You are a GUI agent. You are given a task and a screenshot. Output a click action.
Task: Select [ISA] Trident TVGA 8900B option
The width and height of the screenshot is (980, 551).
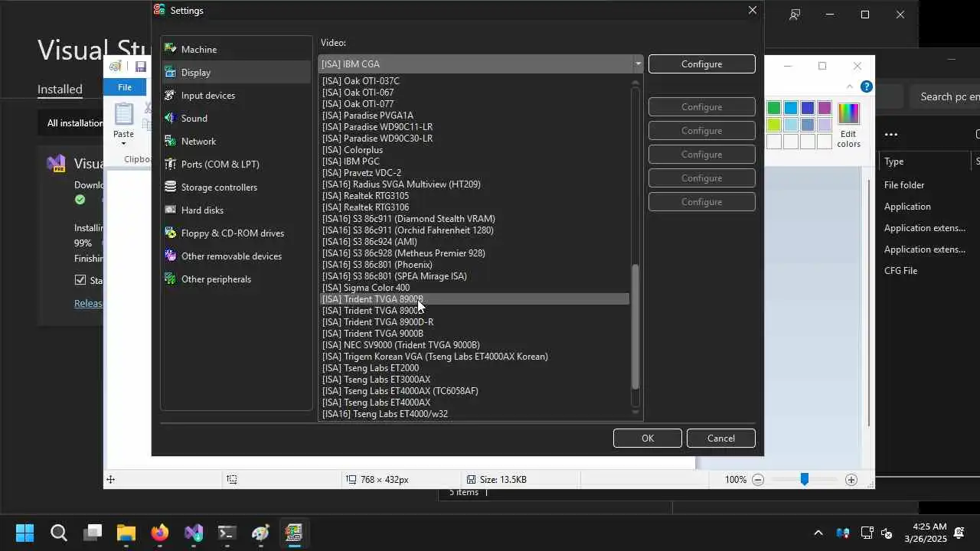click(474, 299)
